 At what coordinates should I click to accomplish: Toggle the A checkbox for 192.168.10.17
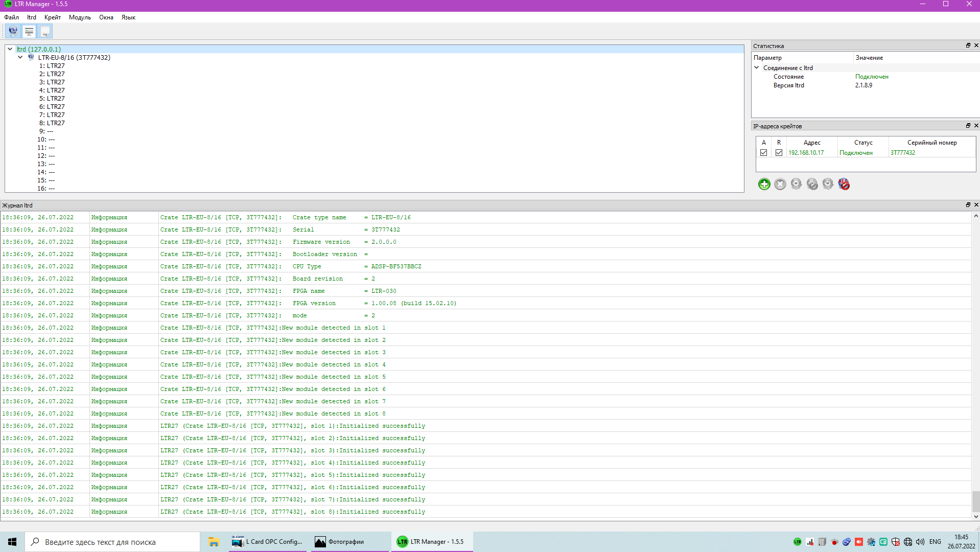click(x=764, y=153)
